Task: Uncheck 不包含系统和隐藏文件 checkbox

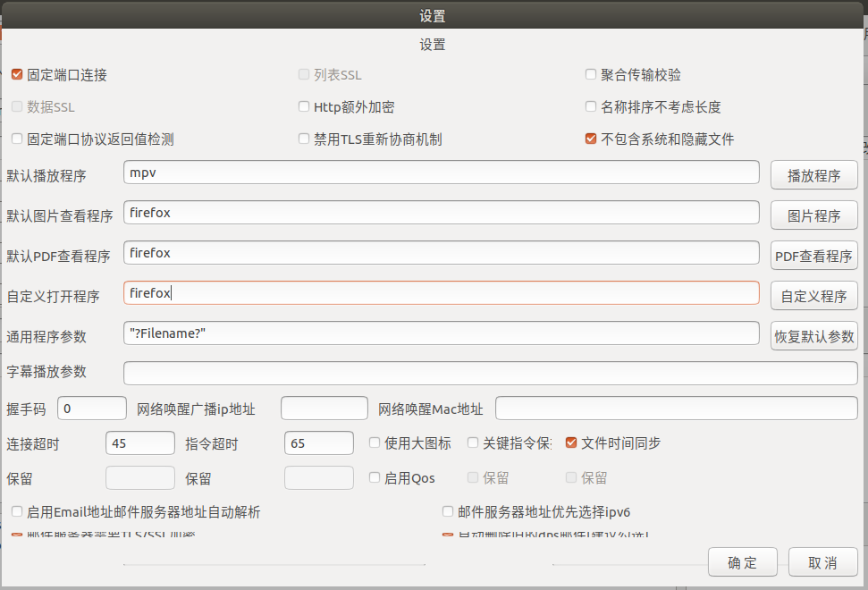Action: (591, 139)
